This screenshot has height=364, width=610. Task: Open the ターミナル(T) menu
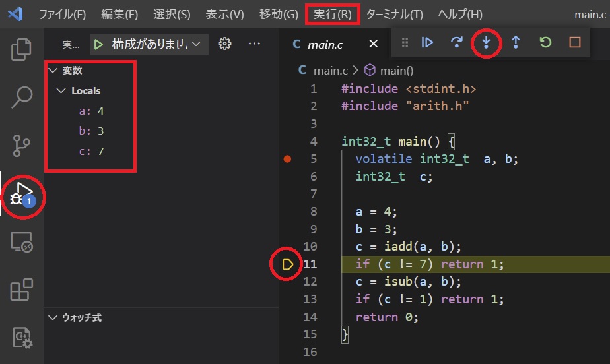[395, 15]
